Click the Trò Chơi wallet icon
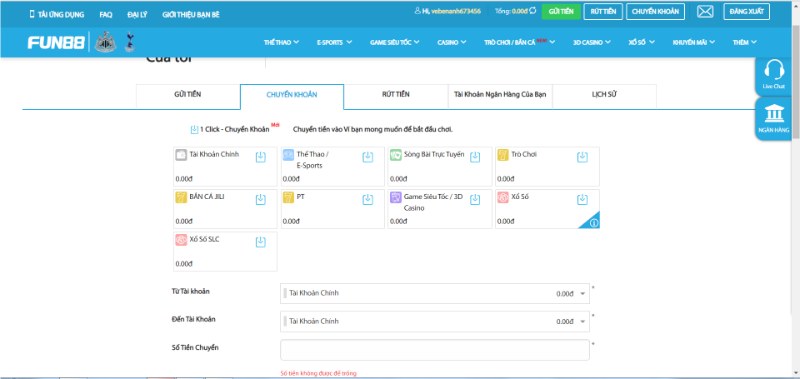Viewport: 800px width, 379px height. coord(503,155)
